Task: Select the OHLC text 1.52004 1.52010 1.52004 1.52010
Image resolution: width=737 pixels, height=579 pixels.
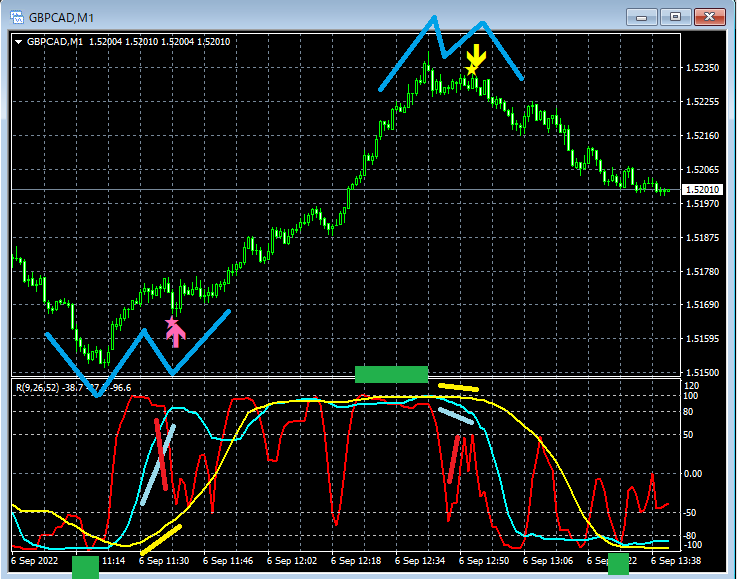Action: click(x=159, y=42)
